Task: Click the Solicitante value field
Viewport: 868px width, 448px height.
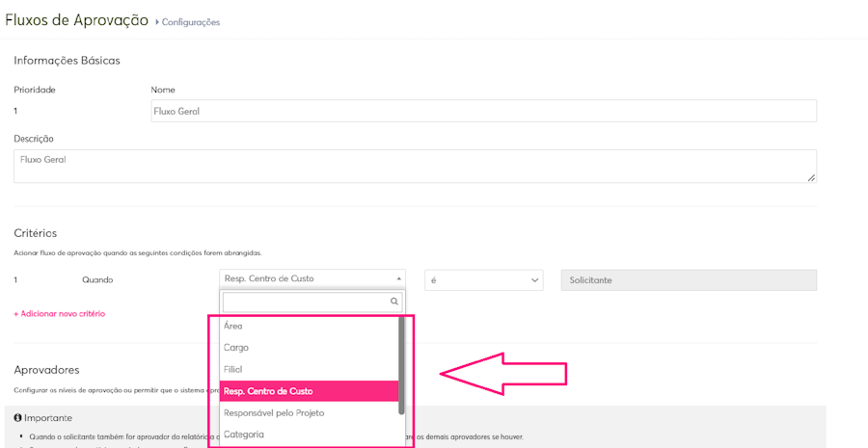Action: click(689, 280)
